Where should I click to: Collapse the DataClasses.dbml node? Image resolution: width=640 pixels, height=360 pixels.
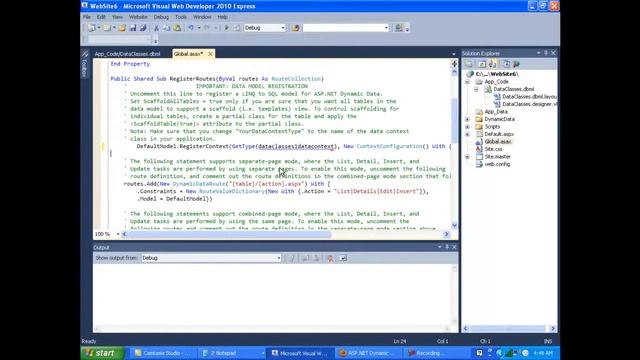(x=476, y=89)
